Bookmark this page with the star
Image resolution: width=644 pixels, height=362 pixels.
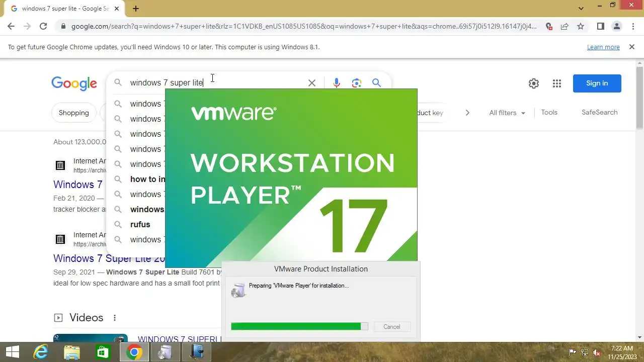tap(581, 26)
